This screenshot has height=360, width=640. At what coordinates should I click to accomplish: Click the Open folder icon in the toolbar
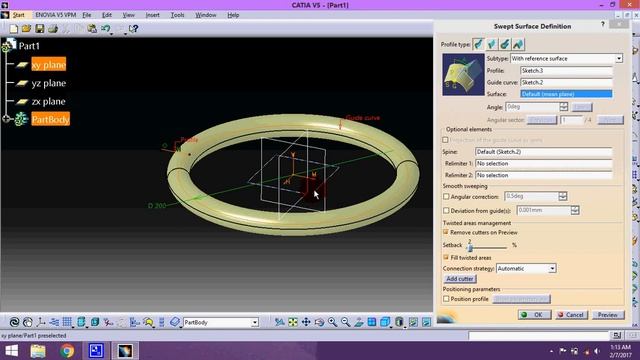[x=27, y=29]
